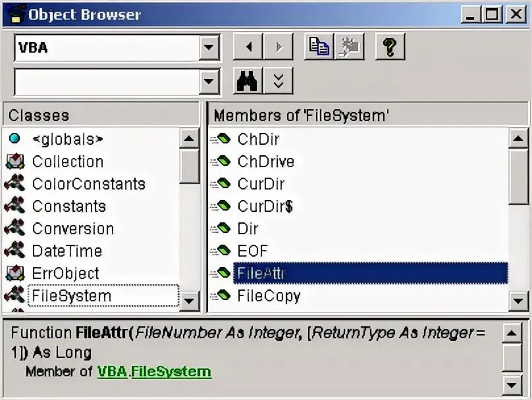Click the Members list scrollbar thumb

pyautogui.click(x=518, y=176)
